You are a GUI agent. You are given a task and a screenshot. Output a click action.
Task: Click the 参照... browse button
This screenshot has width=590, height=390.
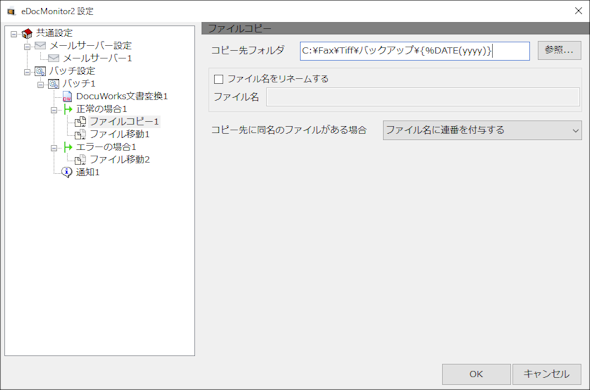coord(559,50)
